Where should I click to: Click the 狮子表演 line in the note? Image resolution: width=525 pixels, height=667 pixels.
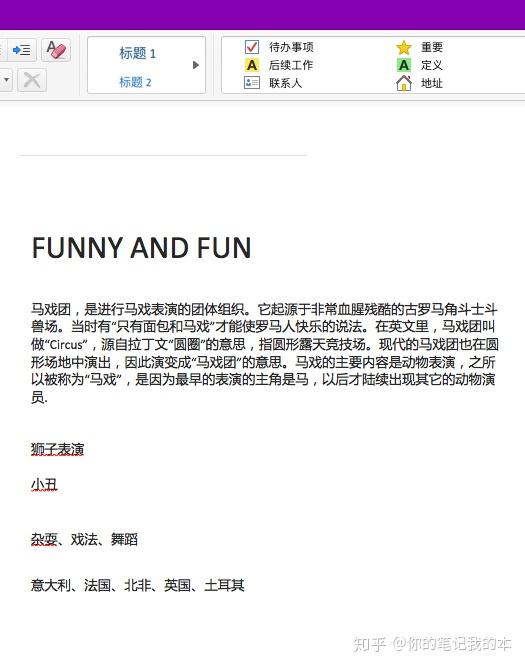[57, 449]
